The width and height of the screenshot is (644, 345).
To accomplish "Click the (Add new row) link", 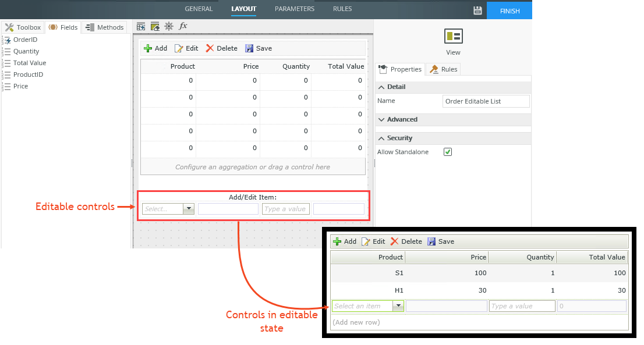I will click(x=356, y=322).
